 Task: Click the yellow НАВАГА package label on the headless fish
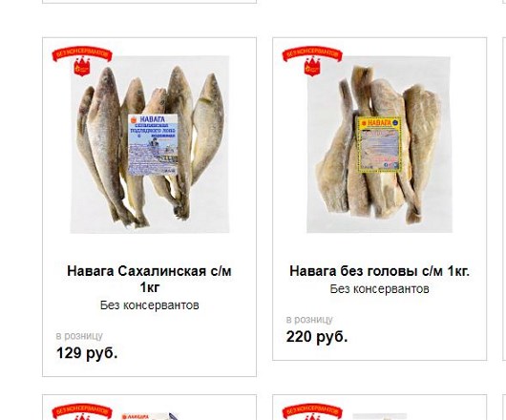[378, 144]
